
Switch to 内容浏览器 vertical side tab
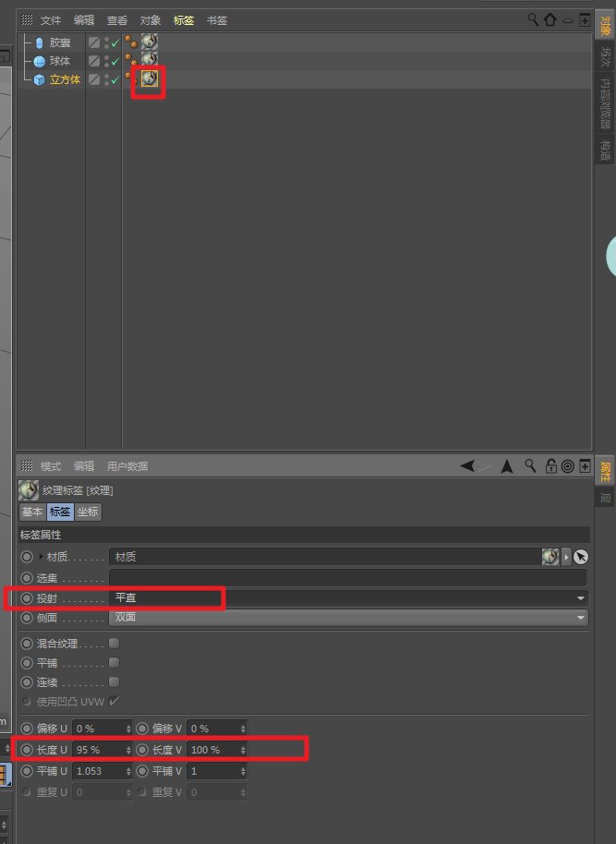(x=605, y=103)
